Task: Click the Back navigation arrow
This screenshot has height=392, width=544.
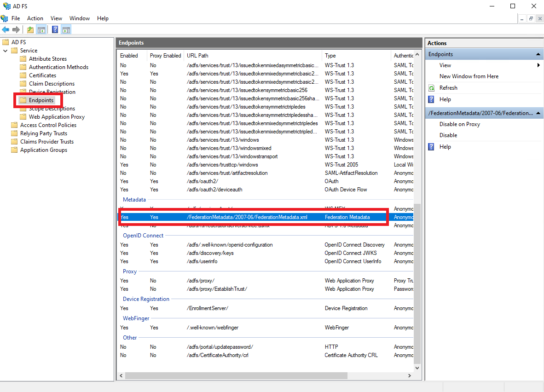Action: (x=6, y=29)
